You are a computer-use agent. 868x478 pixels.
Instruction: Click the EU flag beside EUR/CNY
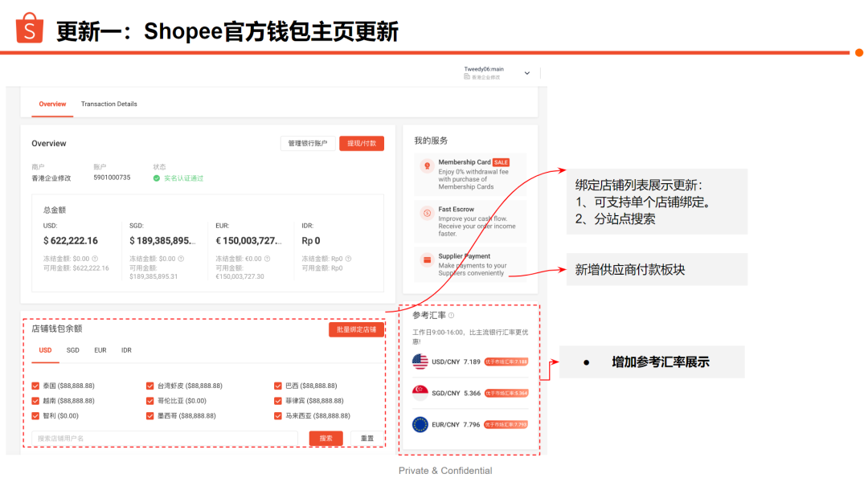point(421,423)
